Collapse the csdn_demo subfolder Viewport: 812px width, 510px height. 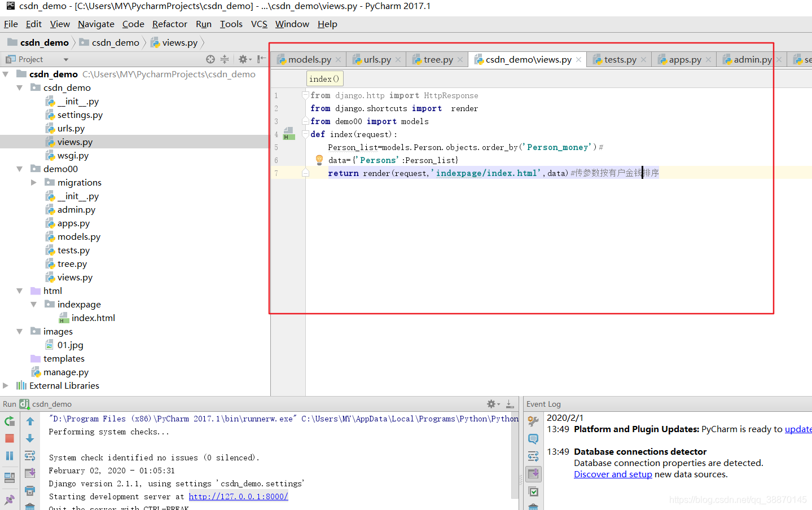(x=20, y=87)
